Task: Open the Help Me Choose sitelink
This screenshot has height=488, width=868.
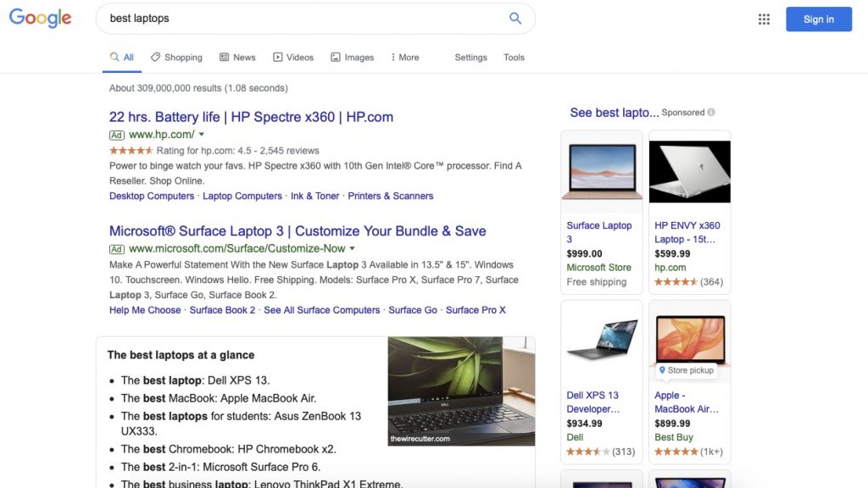Action: point(145,310)
